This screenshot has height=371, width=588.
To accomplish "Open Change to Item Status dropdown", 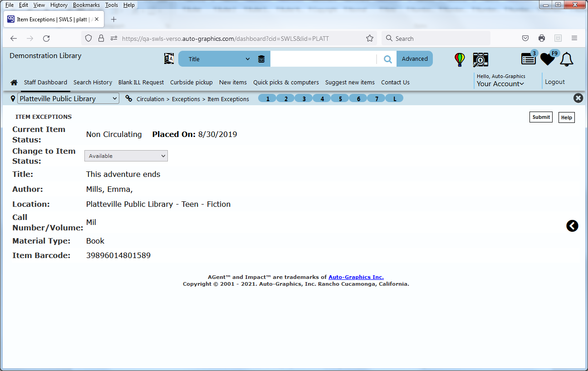I will [x=126, y=156].
